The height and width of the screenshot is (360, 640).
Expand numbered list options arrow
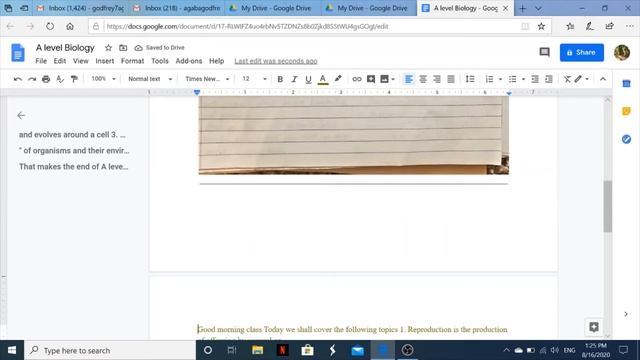pos(500,79)
